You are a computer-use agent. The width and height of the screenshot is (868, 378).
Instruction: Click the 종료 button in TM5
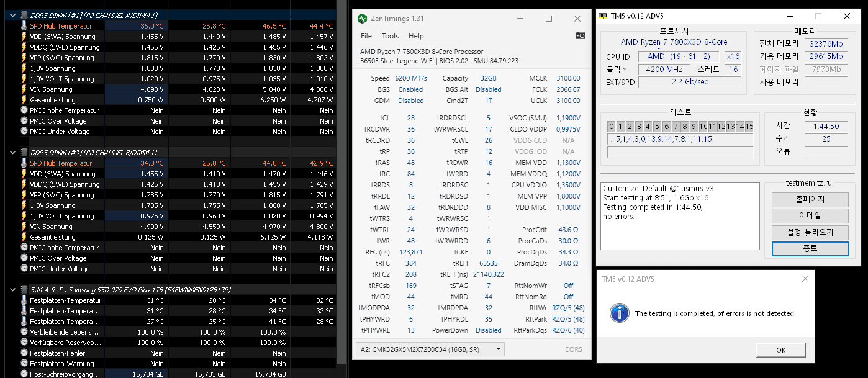coord(810,248)
